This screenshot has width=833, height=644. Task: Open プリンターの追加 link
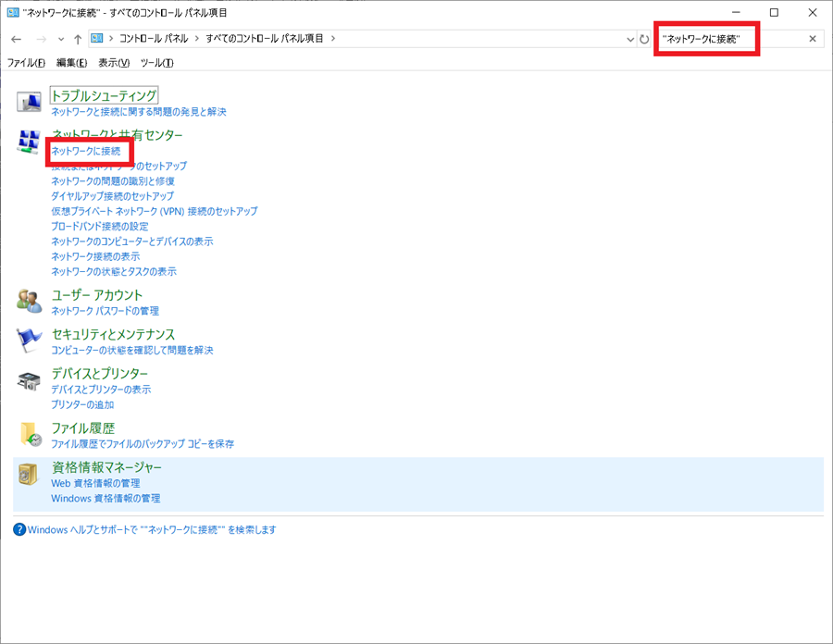click(82, 404)
